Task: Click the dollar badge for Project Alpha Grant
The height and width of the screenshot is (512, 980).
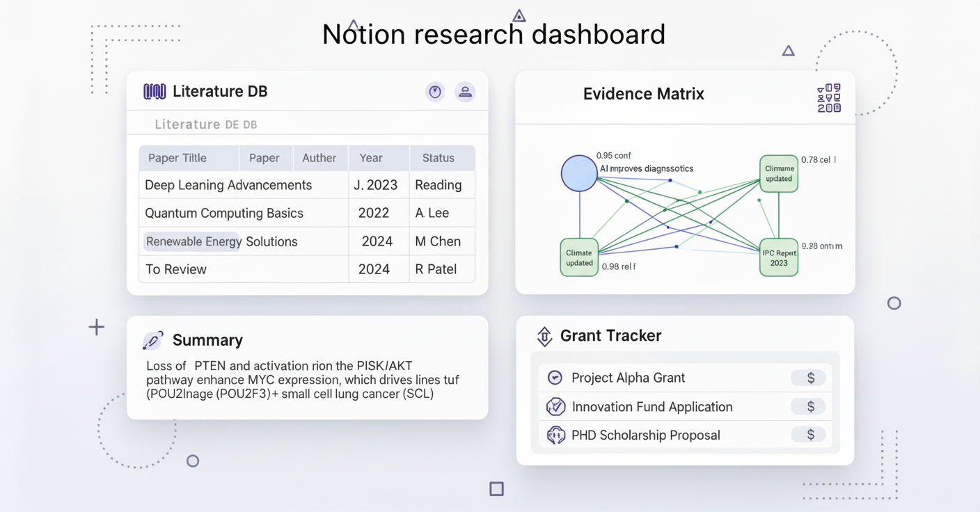Action: (809, 378)
